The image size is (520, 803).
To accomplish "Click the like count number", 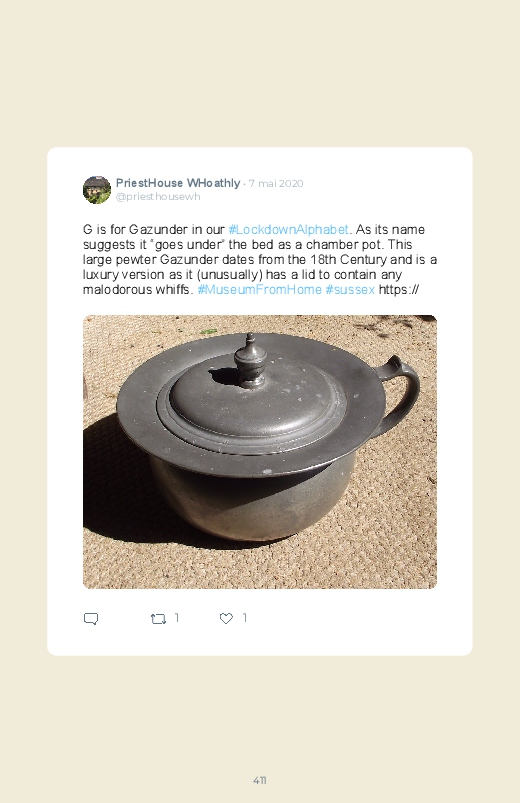I will (244, 618).
